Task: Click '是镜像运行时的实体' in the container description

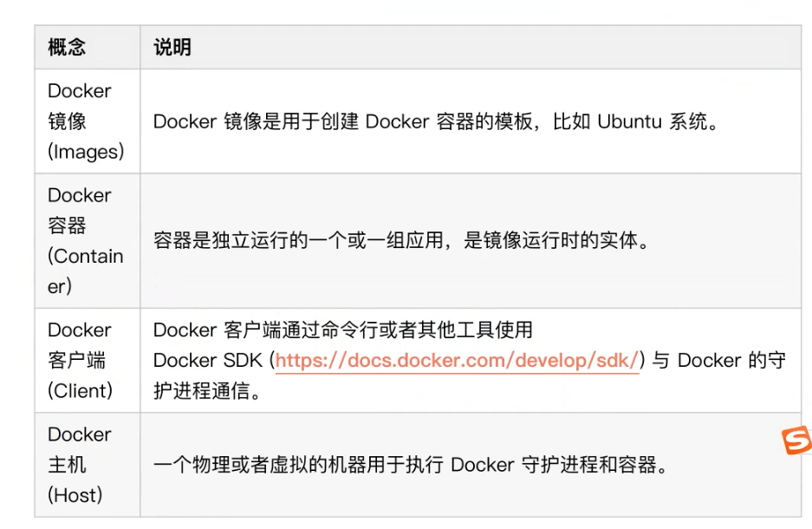Action: (x=550, y=240)
